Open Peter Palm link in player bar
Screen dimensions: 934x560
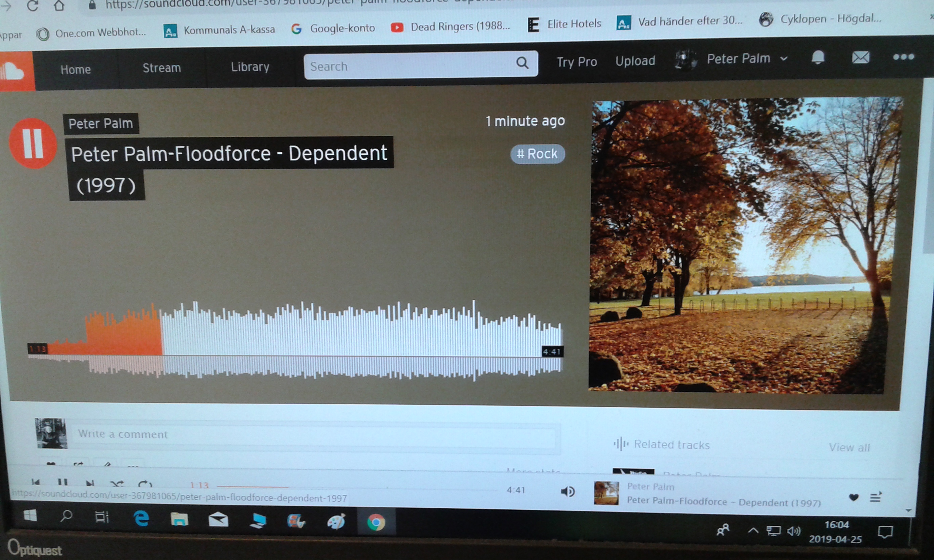click(x=650, y=487)
